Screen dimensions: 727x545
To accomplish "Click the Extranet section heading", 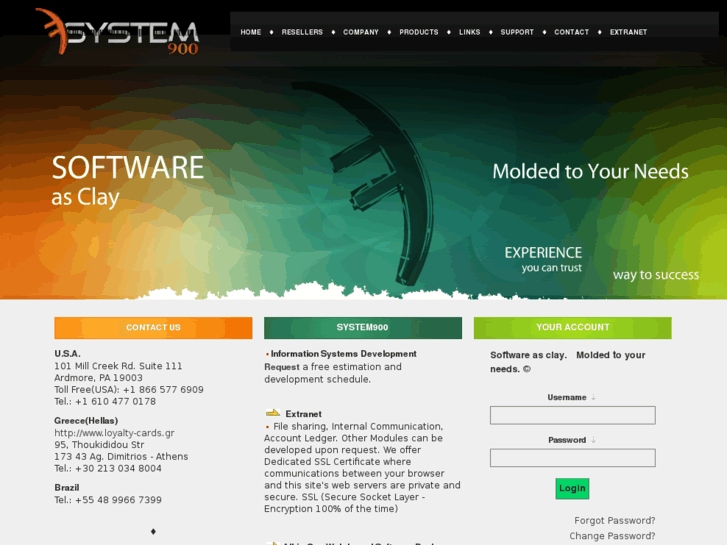I will point(303,414).
